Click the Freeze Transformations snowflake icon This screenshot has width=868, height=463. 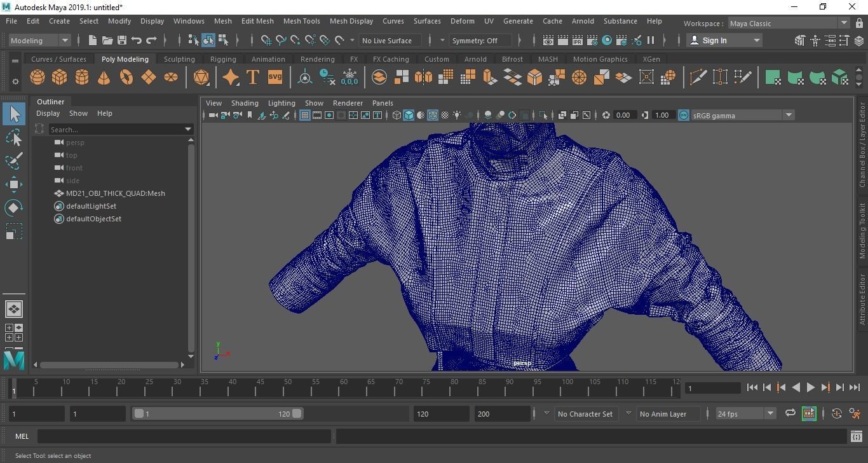click(349, 78)
